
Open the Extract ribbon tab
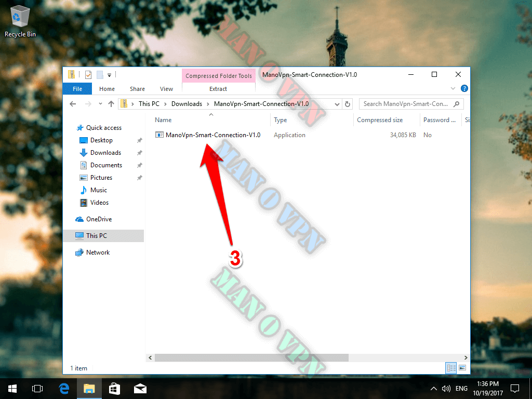coord(218,89)
